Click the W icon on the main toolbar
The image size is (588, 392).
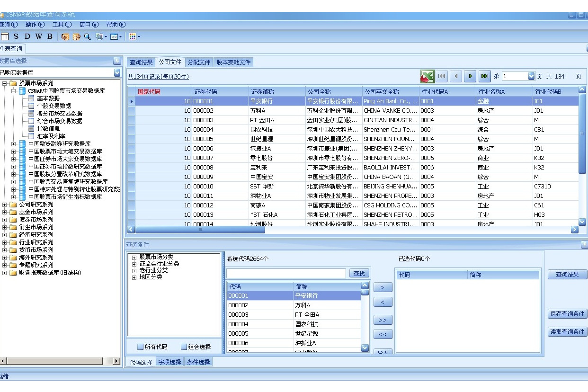(x=39, y=36)
